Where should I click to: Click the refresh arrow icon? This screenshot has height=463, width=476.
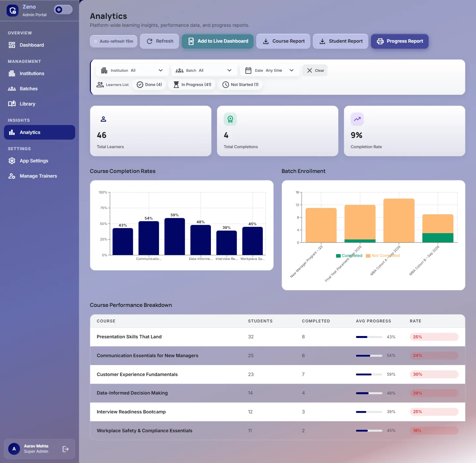point(149,41)
